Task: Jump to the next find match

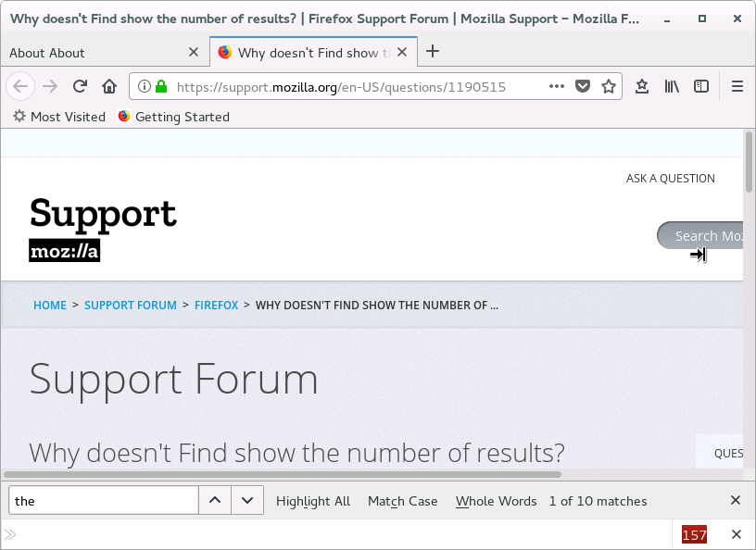Action: pos(246,501)
